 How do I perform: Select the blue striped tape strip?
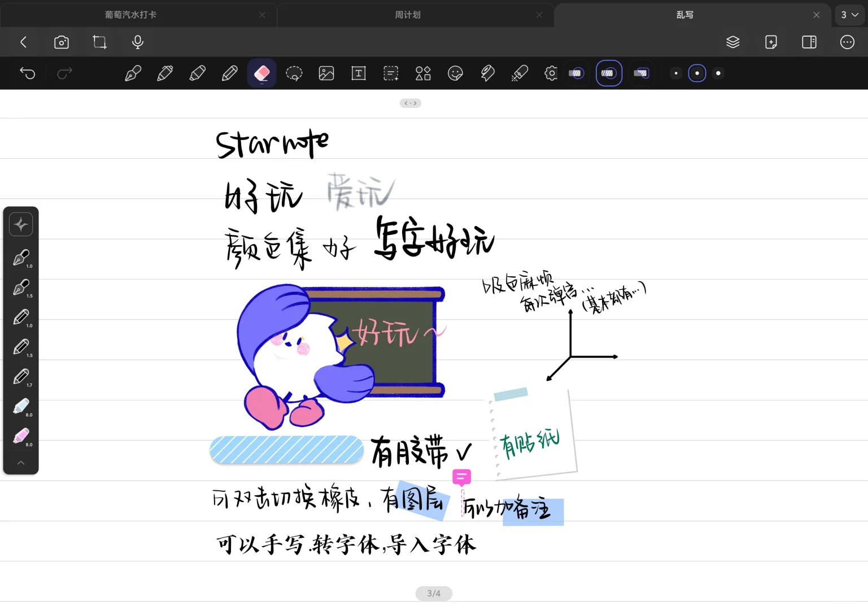pyautogui.click(x=286, y=450)
